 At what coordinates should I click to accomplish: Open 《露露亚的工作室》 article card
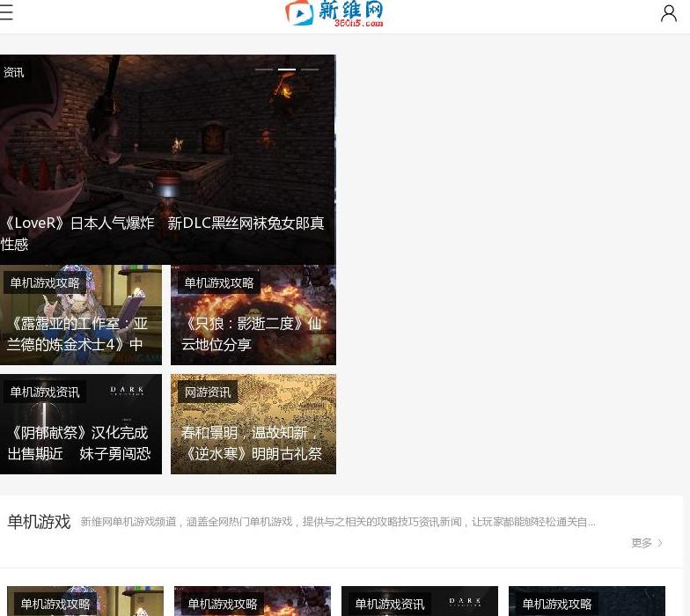81,315
